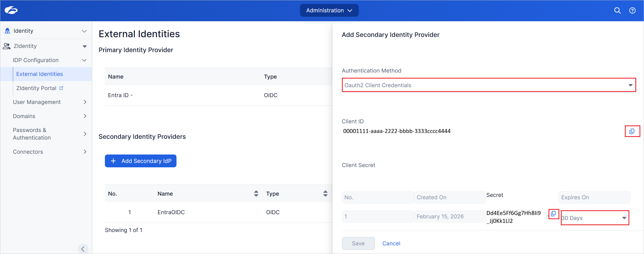Image resolution: width=644 pixels, height=254 pixels.
Task: Click the No. header field in secret table
Action: pyautogui.click(x=378, y=197)
